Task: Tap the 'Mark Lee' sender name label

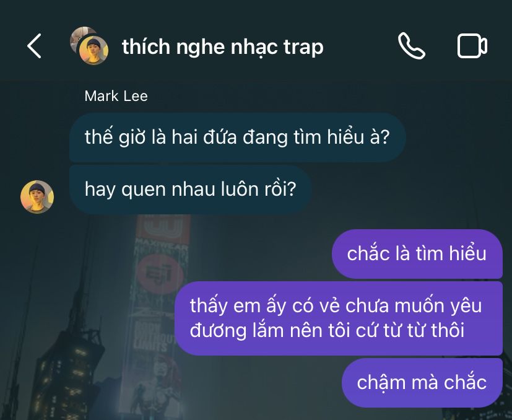Action: [116, 97]
